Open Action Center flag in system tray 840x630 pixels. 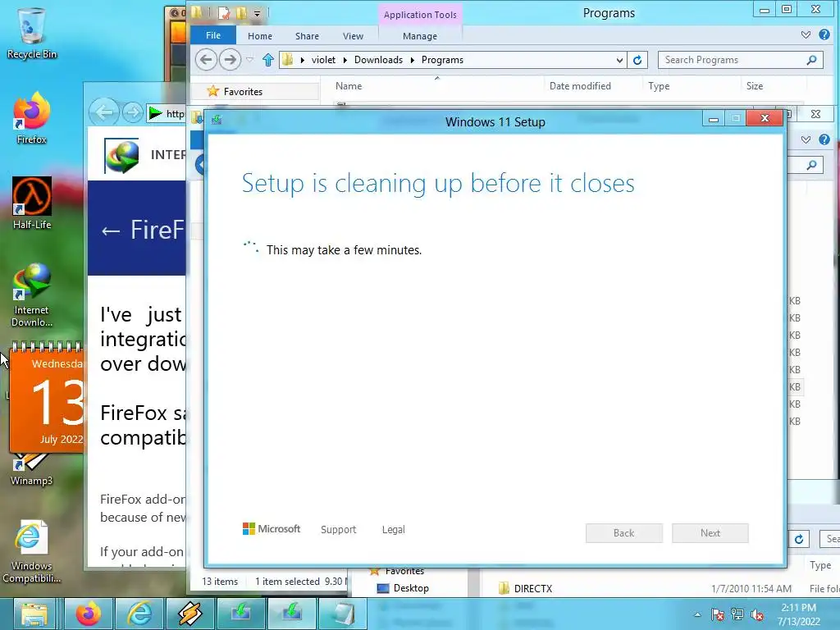click(717, 614)
